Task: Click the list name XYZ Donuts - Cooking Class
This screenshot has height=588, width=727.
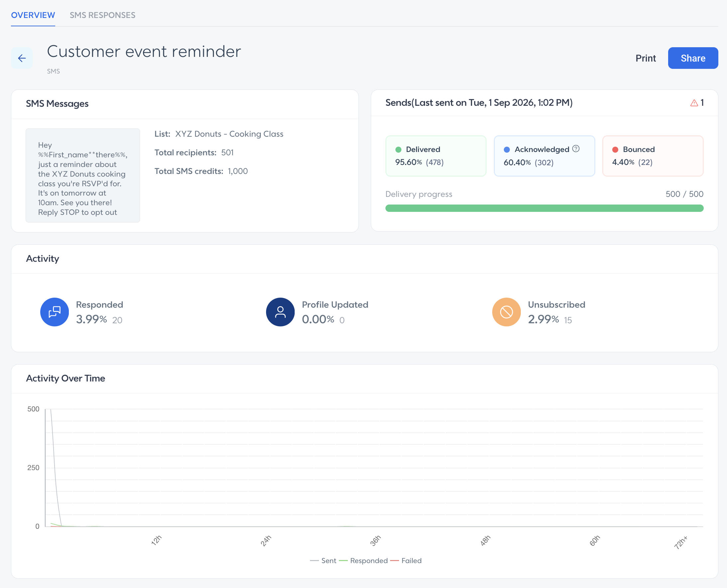Action: coord(229,134)
